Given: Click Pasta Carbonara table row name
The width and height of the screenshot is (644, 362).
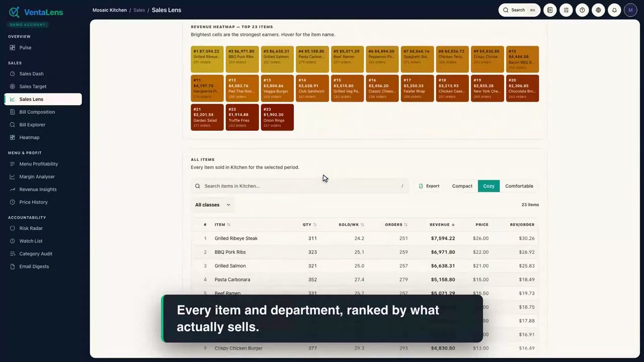Looking at the screenshot, I should pyautogui.click(x=232, y=280).
